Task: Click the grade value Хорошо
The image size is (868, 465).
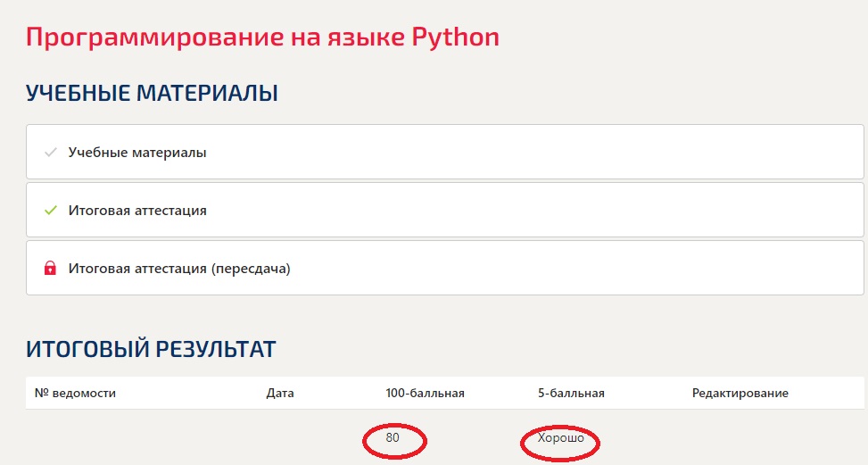Action: 561,438
